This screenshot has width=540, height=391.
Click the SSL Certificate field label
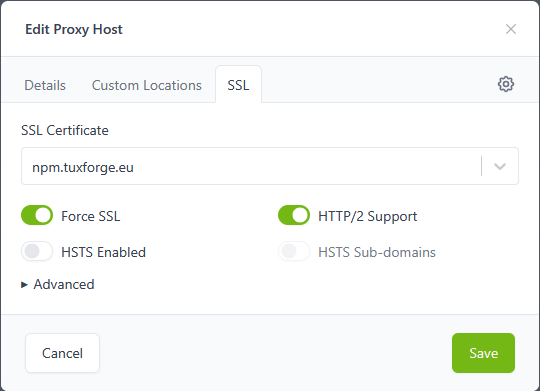pyautogui.click(x=65, y=130)
